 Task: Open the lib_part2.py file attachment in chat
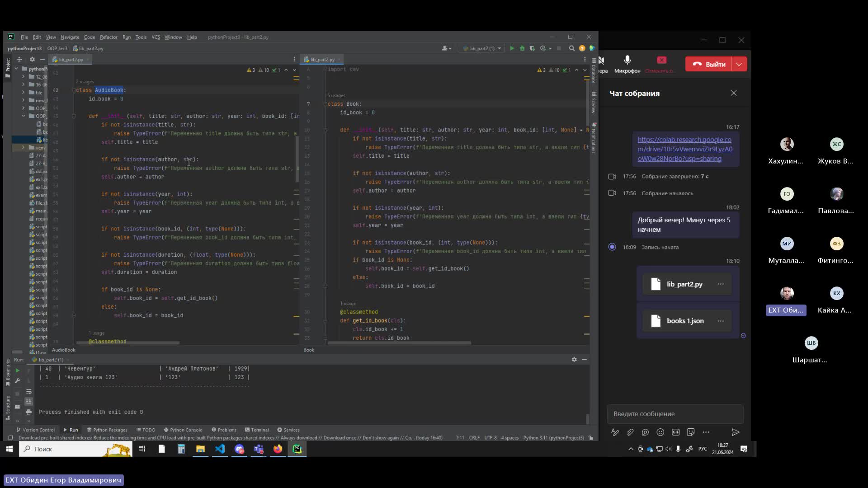tap(684, 284)
